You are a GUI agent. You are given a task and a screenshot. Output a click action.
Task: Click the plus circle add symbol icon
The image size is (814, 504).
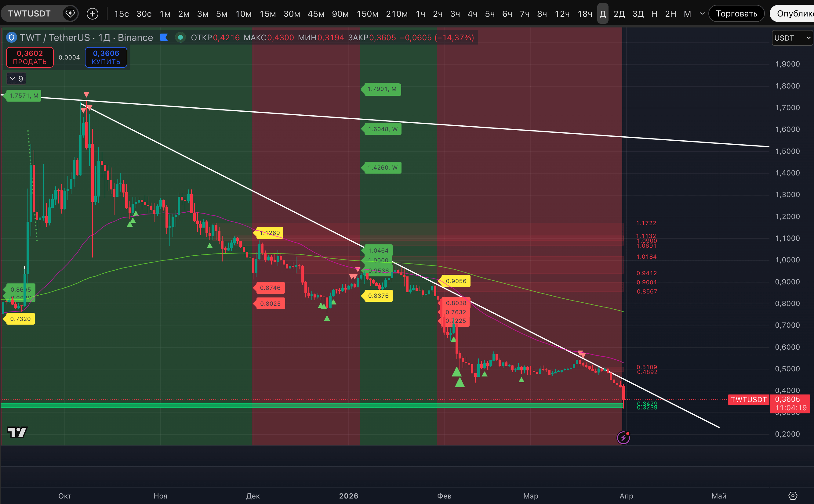pos(93,14)
